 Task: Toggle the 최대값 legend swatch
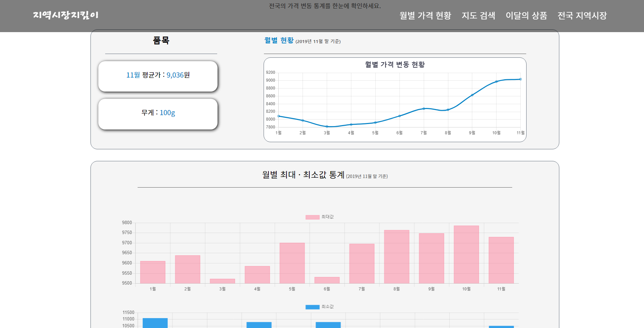coord(312,217)
